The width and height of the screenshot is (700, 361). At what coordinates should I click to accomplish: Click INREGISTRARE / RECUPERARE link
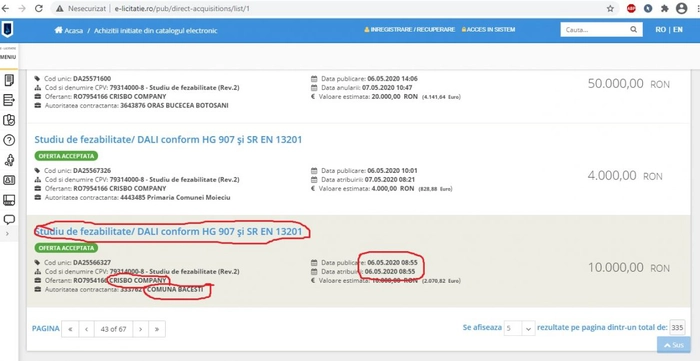coord(409,29)
